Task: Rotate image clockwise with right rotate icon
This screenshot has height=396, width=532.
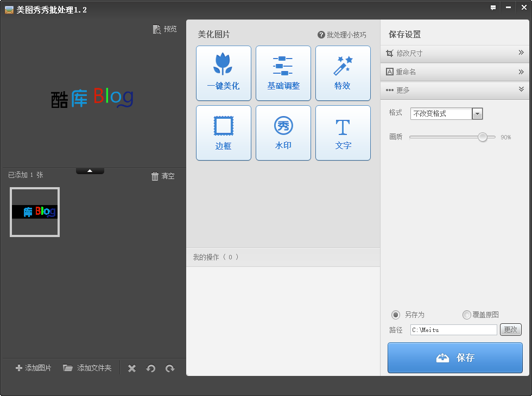Action: pyautogui.click(x=170, y=368)
